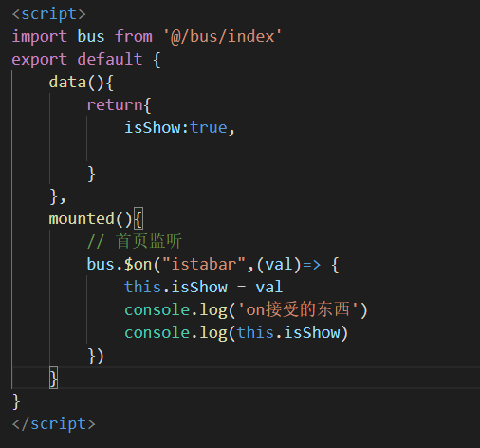Click the 'on接受的东西' log string

(298, 309)
